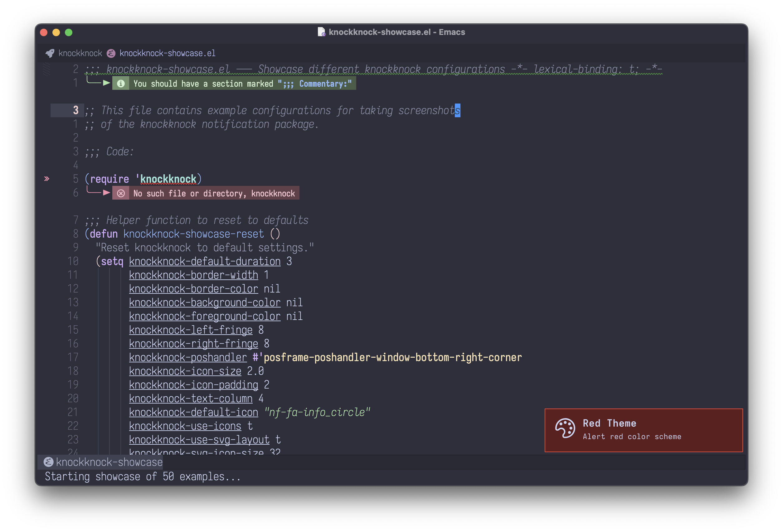The image size is (783, 532).
Task: Click the highlighted current line number 3
Action: (x=75, y=110)
